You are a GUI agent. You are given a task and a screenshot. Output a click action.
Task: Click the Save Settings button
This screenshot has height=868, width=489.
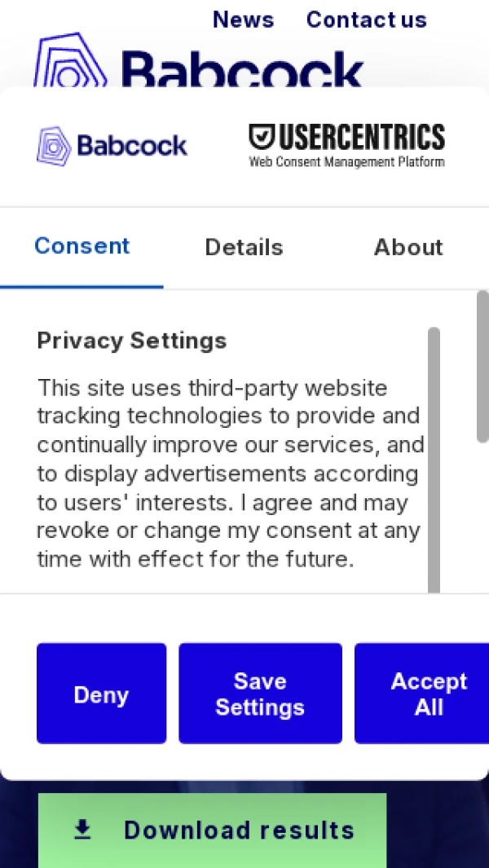[x=260, y=694]
